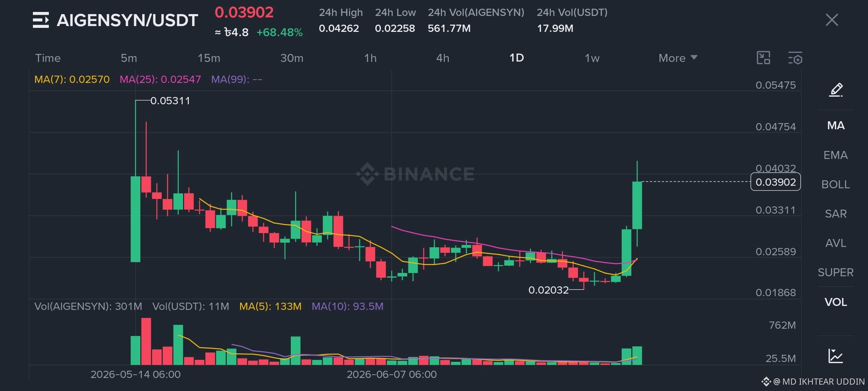Select the 1w timeframe
The image size is (868, 391).
click(x=592, y=58)
